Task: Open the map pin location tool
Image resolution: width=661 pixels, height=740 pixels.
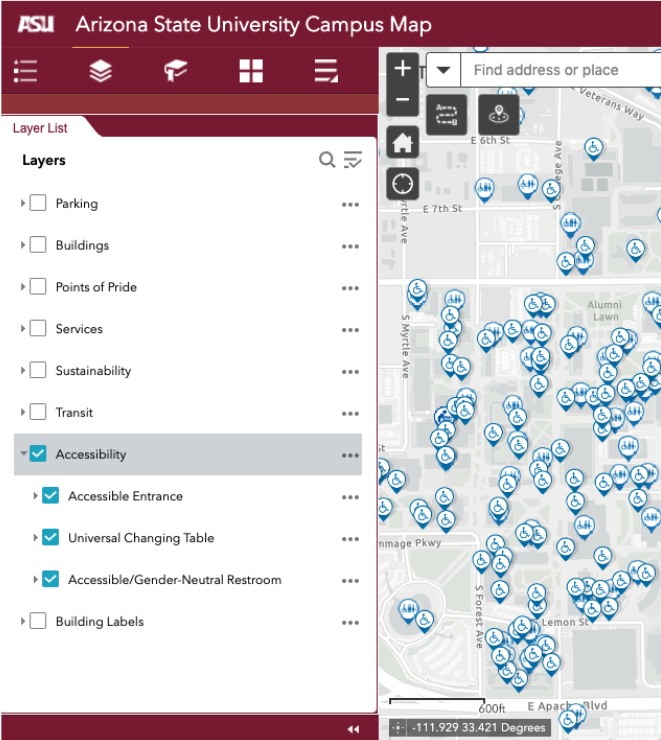Action: [x=499, y=114]
